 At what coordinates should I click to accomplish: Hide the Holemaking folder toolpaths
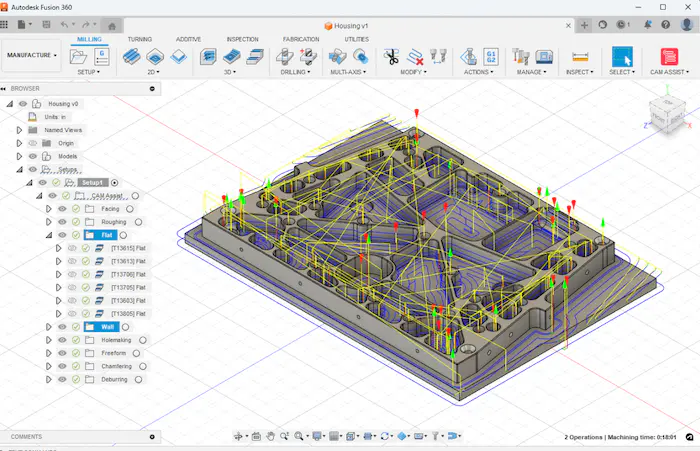point(62,340)
